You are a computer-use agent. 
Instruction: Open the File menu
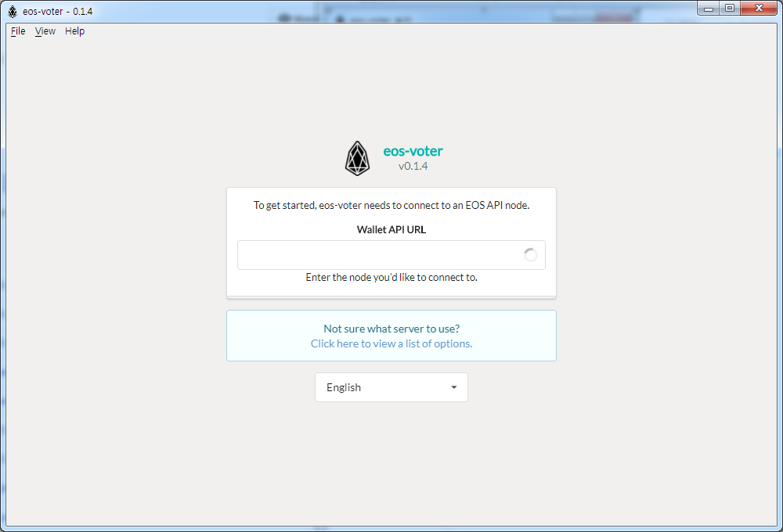(x=18, y=31)
